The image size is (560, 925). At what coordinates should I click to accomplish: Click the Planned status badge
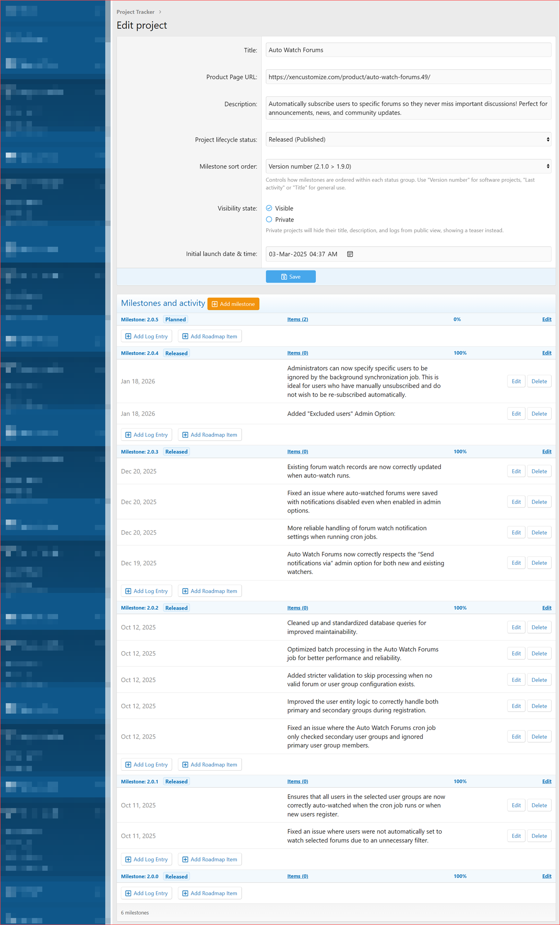(176, 319)
